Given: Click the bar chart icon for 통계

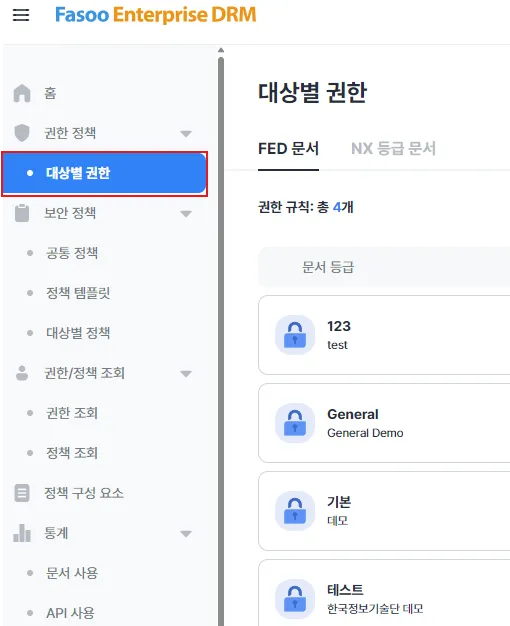Looking at the screenshot, I should (x=22, y=533).
